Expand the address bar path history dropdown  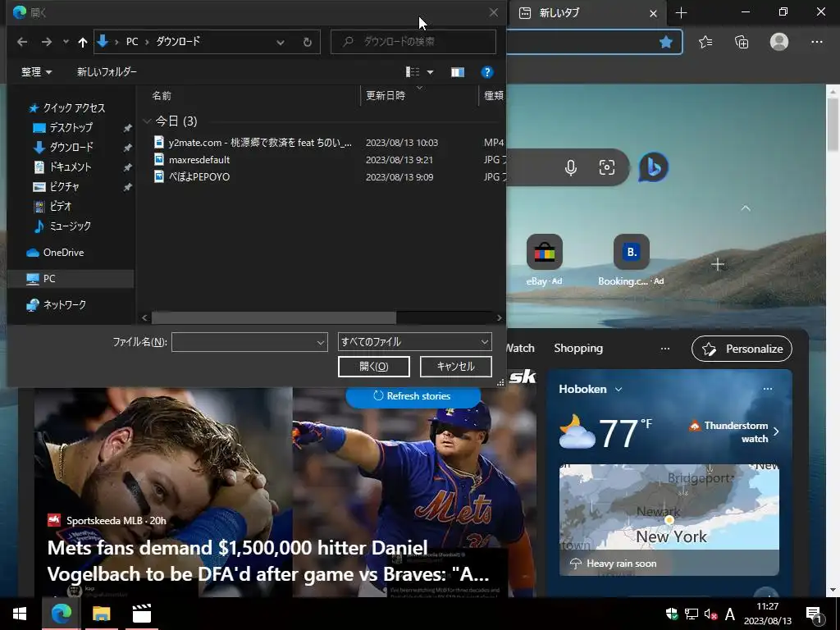[x=281, y=42]
